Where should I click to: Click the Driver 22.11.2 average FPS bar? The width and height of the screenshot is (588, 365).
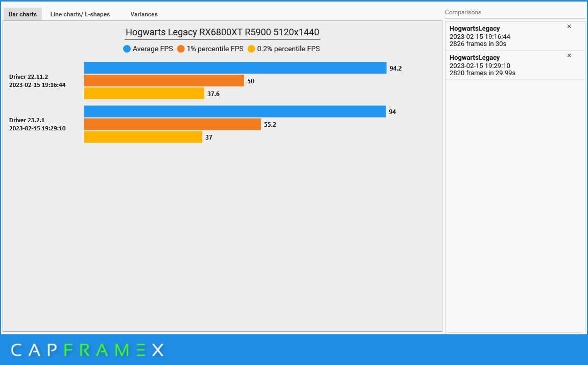click(235, 68)
